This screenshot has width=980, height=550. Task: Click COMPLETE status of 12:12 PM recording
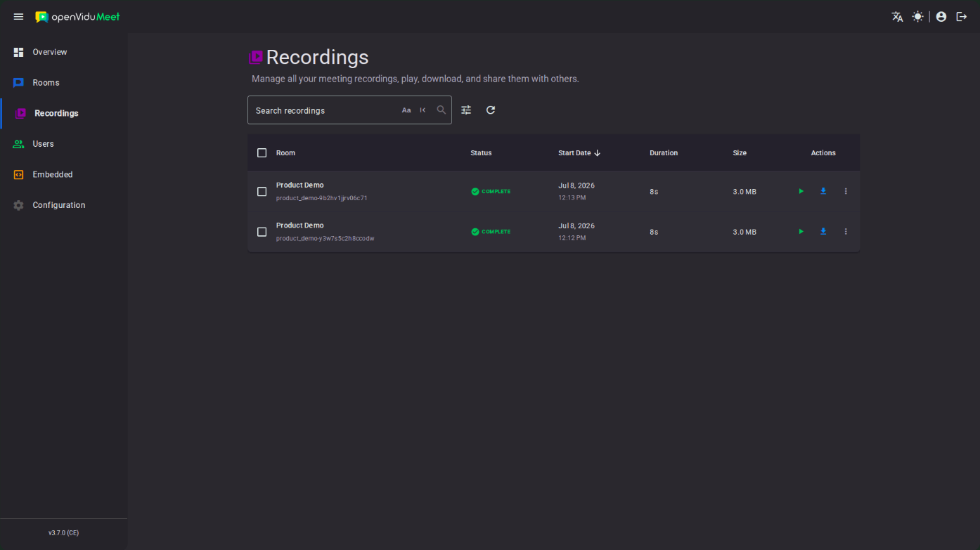coord(491,232)
